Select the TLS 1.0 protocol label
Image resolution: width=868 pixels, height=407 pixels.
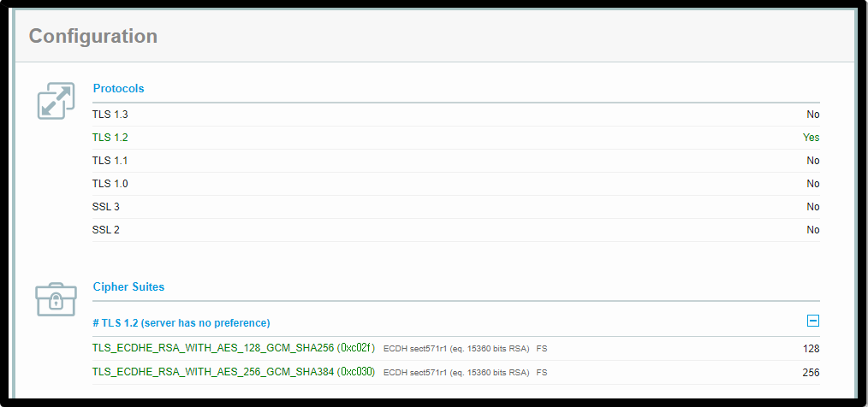click(110, 184)
